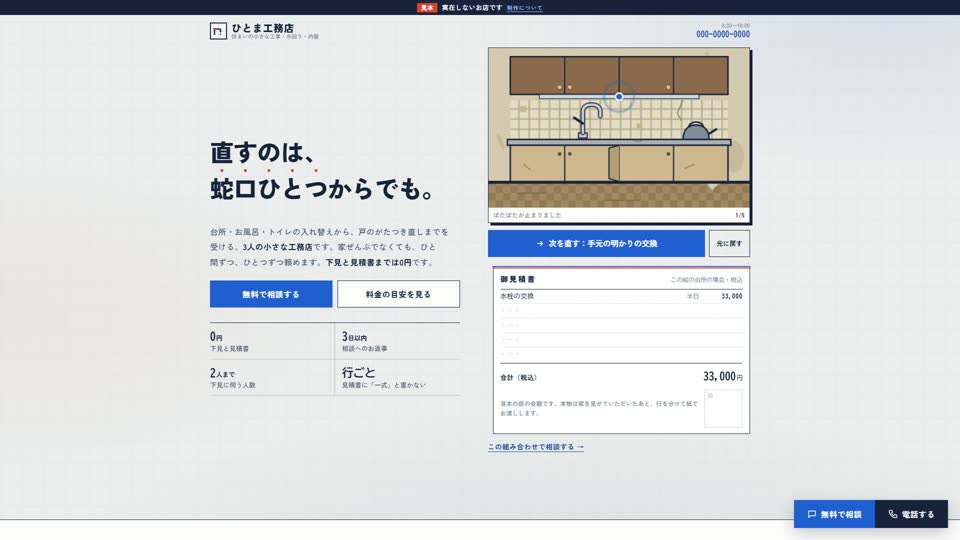Click the 元に戻す reset button
The width and height of the screenshot is (960, 540).
pyautogui.click(x=729, y=243)
